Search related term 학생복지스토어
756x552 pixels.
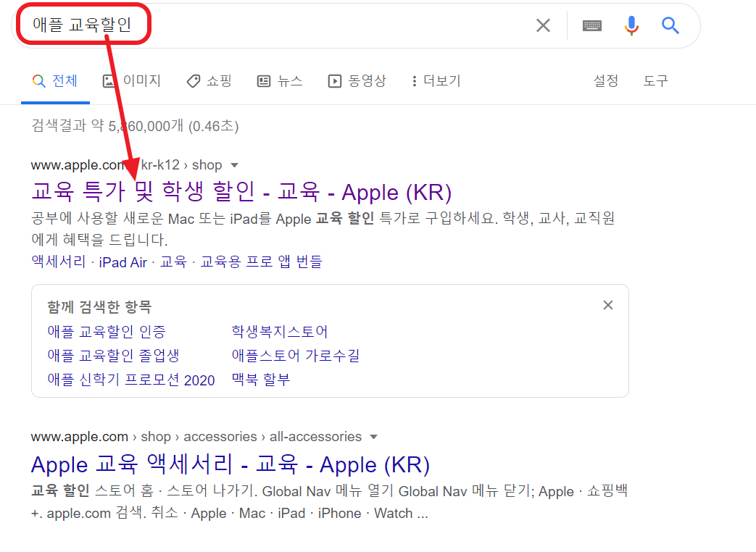pos(280,331)
